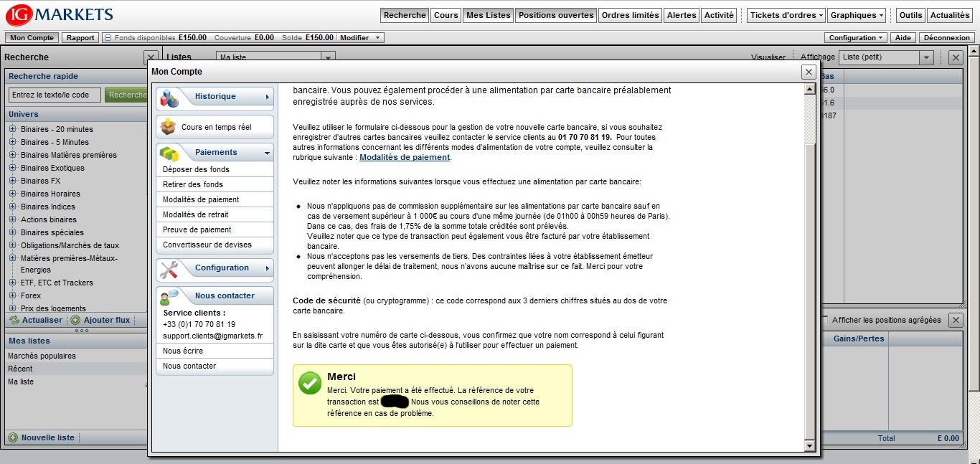The image size is (980, 464).
Task: Click the Paiements money icon
Action: 169,153
